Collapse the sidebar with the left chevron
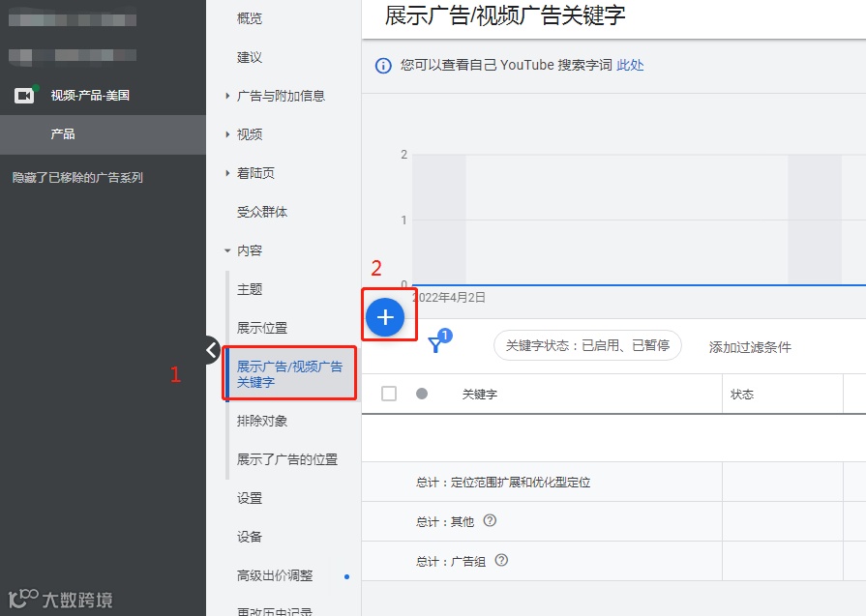 (x=212, y=350)
